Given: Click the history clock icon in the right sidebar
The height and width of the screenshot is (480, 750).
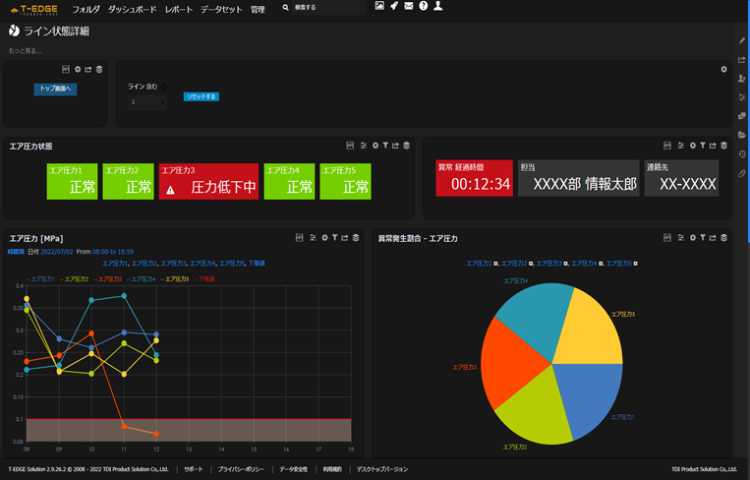Looking at the screenshot, I should click(x=742, y=154).
